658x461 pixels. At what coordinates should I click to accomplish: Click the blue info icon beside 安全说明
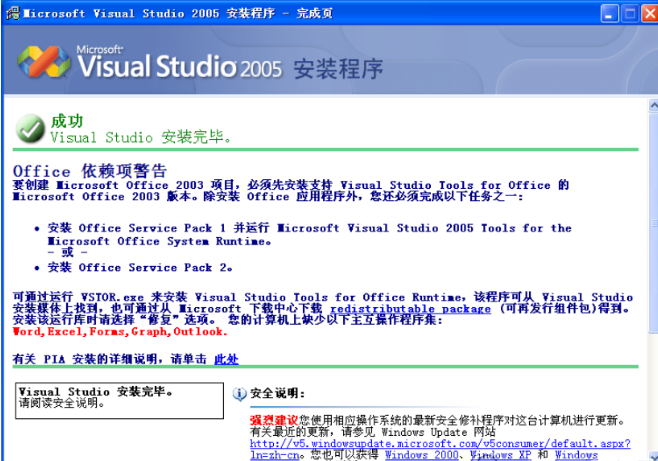[x=240, y=394]
